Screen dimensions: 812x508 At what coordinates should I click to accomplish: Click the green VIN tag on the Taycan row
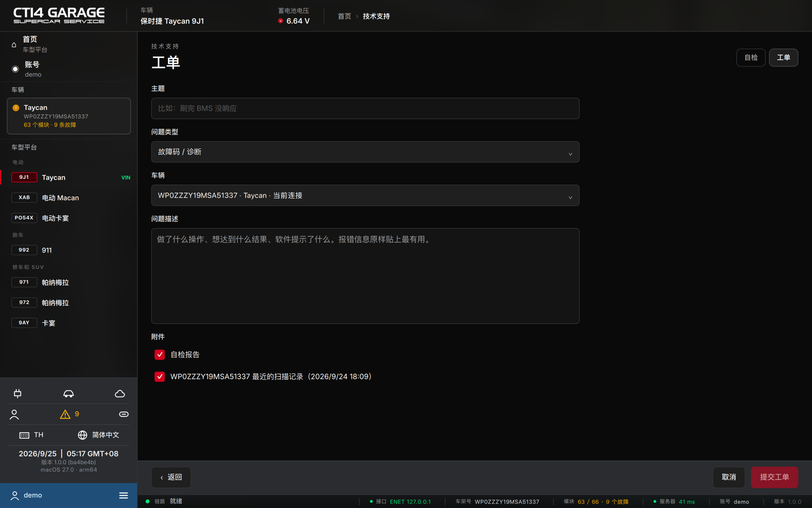click(126, 178)
